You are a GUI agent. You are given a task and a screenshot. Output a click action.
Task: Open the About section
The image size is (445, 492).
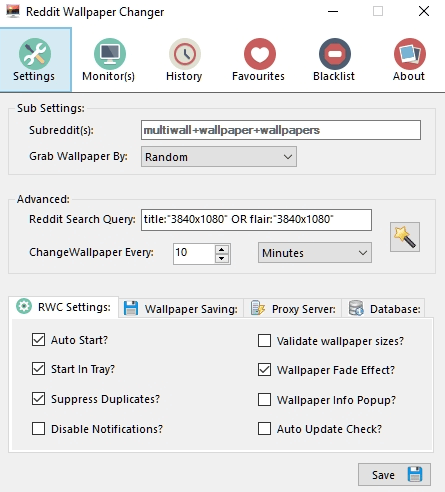pos(409,60)
